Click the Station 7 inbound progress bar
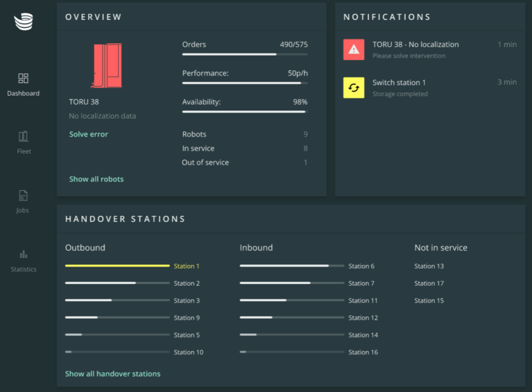Viewport: 532px width, 392px height. point(292,283)
